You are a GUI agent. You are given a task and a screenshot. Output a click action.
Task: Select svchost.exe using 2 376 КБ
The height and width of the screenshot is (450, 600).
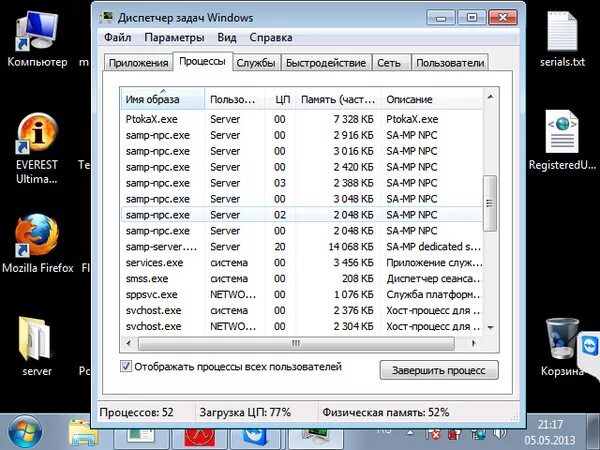[x=302, y=311]
